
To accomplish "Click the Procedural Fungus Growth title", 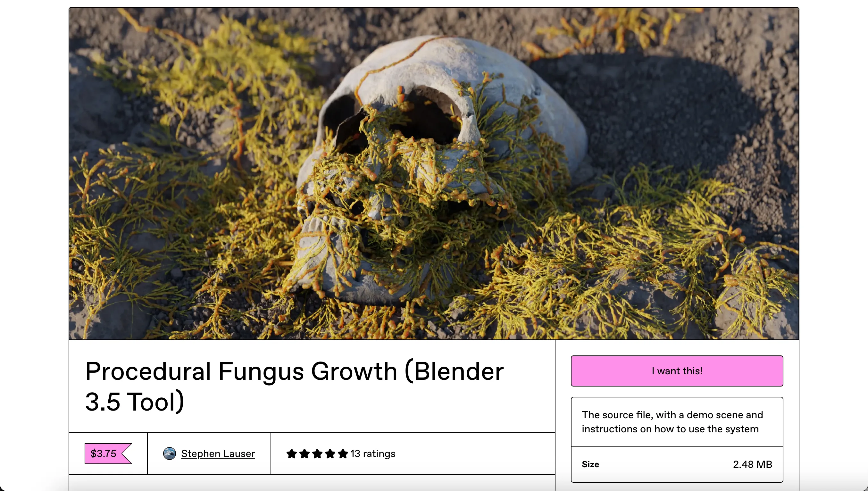I will (x=294, y=386).
